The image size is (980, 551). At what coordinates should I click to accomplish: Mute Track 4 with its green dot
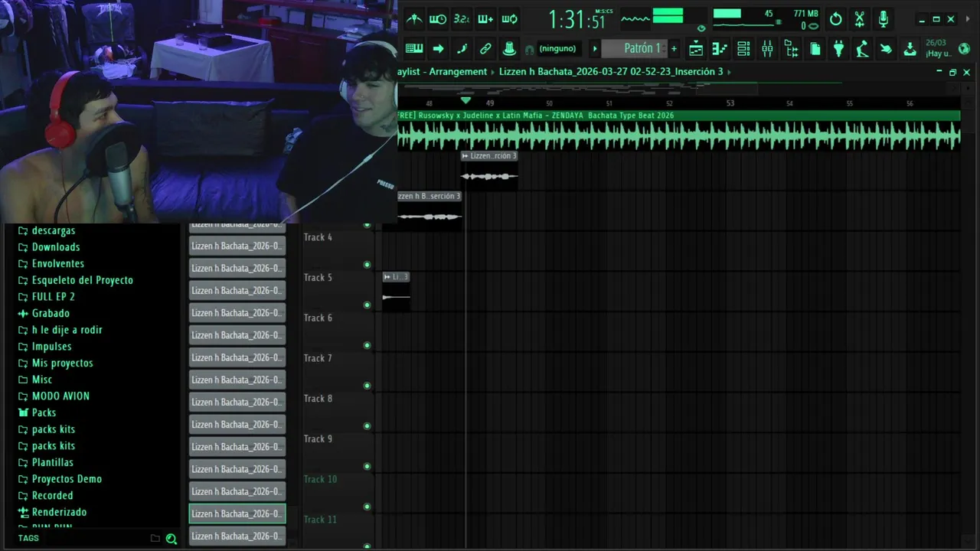pos(367,265)
